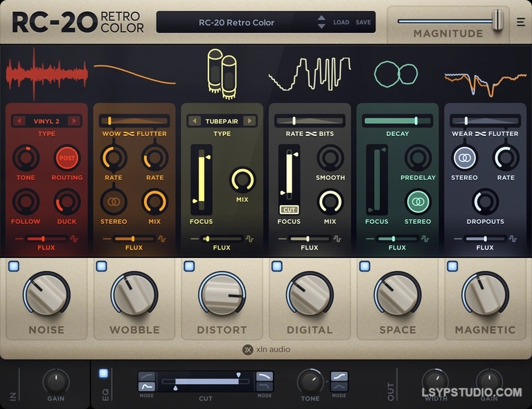The width and height of the screenshot is (532, 409).
Task: Click the Wow RATE knob
Action: [114, 158]
